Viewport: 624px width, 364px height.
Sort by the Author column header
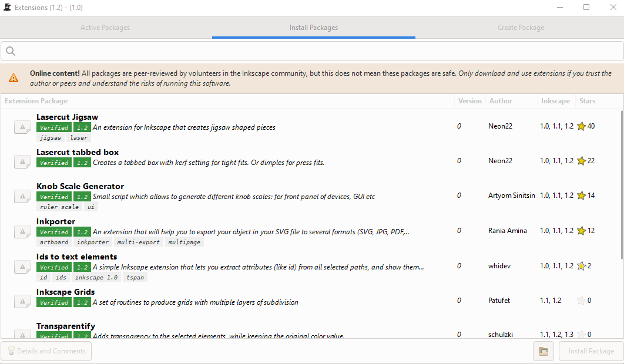511,101
